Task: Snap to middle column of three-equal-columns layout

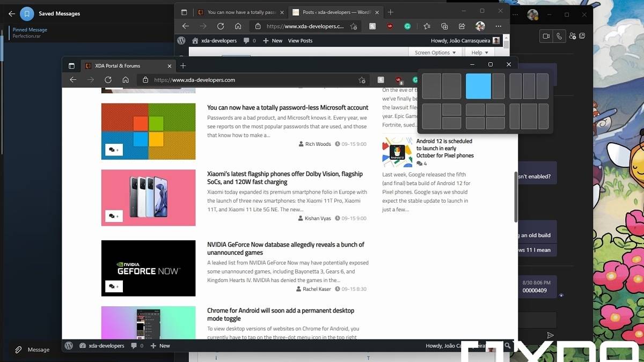Action: tap(529, 86)
